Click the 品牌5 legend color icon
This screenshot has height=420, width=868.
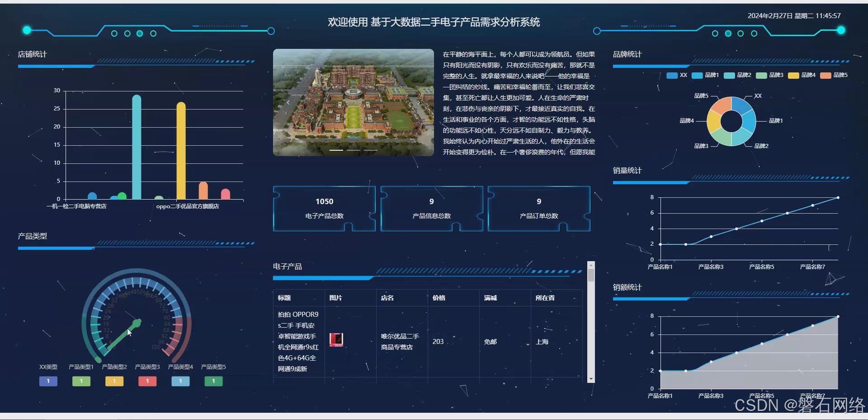pos(826,76)
